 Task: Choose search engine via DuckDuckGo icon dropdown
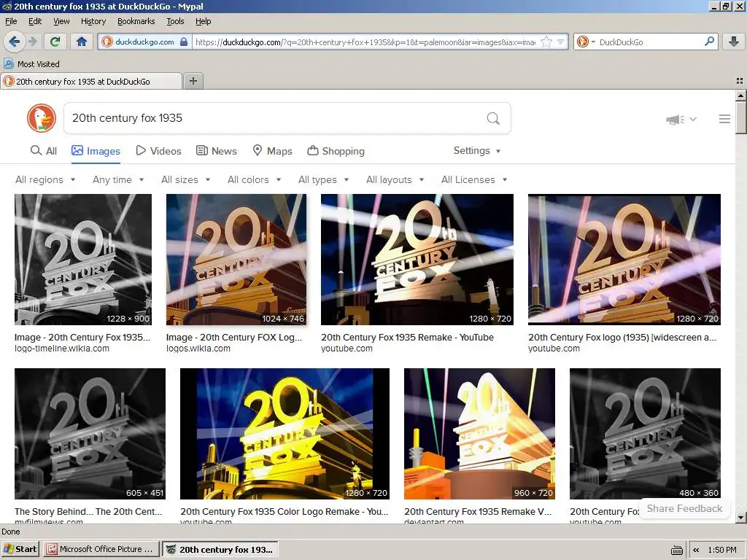(586, 42)
